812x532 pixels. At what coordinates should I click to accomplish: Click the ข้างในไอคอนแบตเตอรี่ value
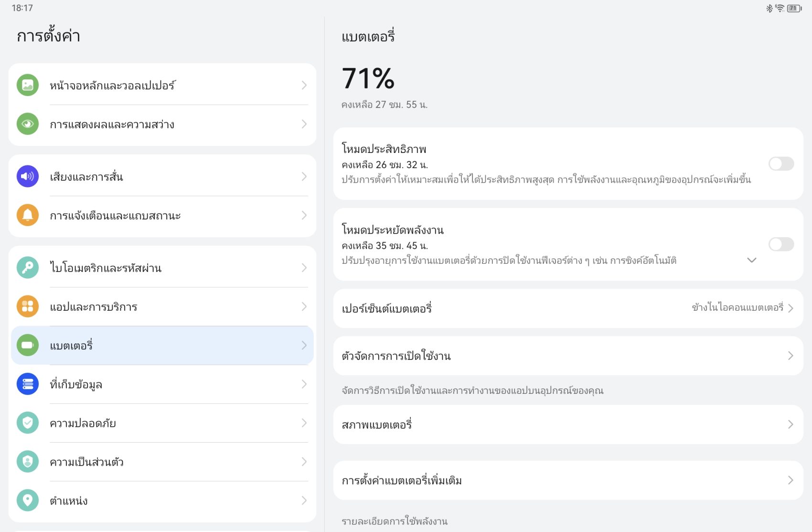click(737, 307)
